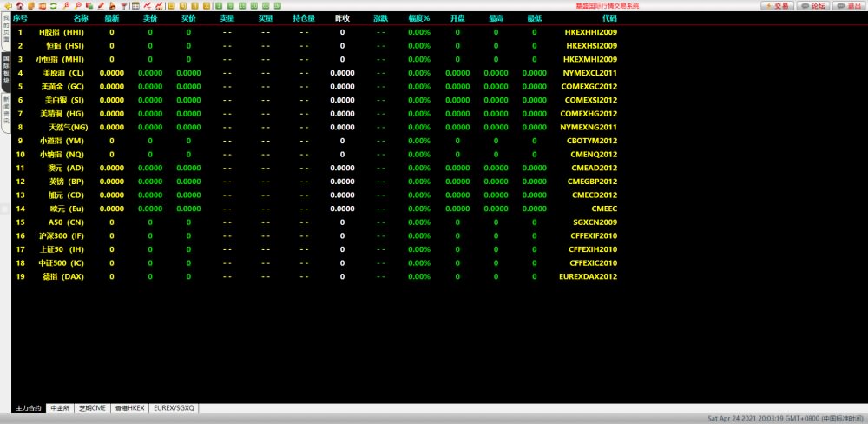Select the 上证50 (IH) row

(316, 249)
